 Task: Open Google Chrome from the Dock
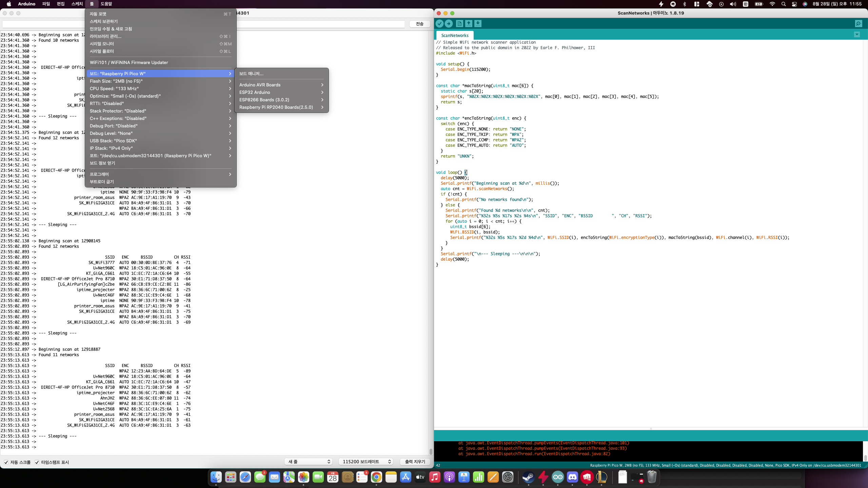pyautogui.click(x=376, y=477)
